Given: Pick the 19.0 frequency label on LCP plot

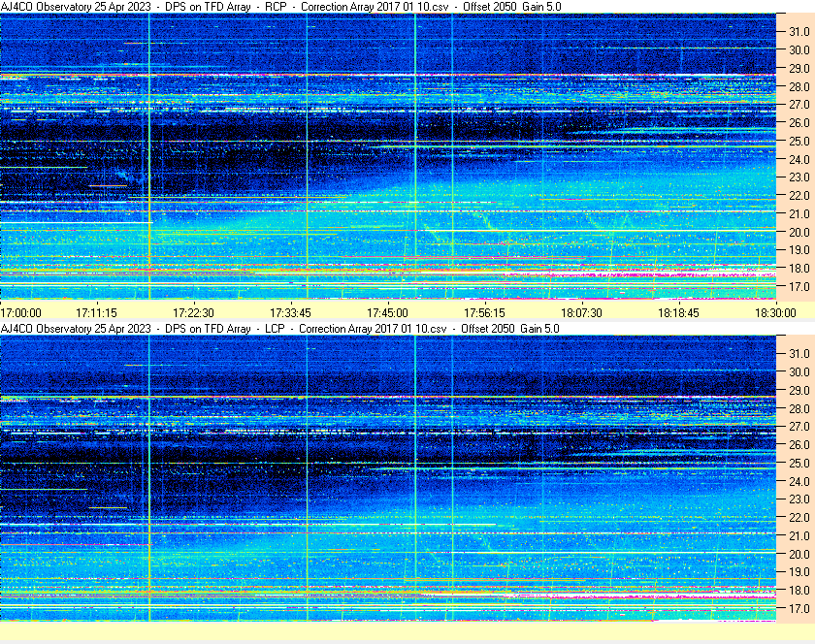Looking at the screenshot, I should point(799,572).
